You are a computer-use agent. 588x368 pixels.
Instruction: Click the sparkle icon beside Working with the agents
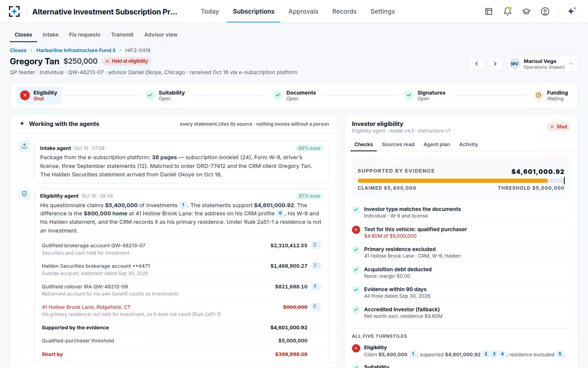pyautogui.click(x=22, y=123)
